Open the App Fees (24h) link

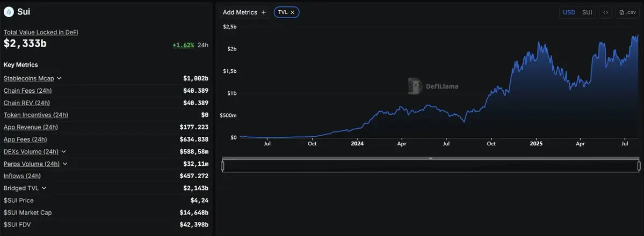(x=25, y=139)
